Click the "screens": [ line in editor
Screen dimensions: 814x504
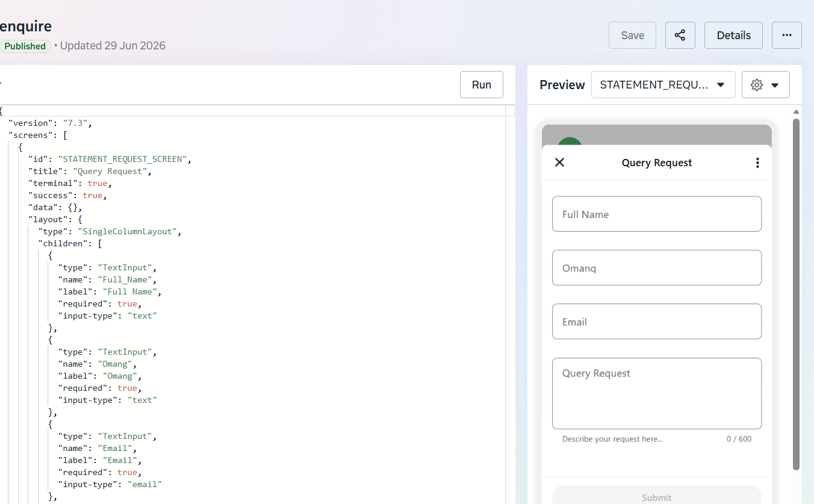point(37,135)
